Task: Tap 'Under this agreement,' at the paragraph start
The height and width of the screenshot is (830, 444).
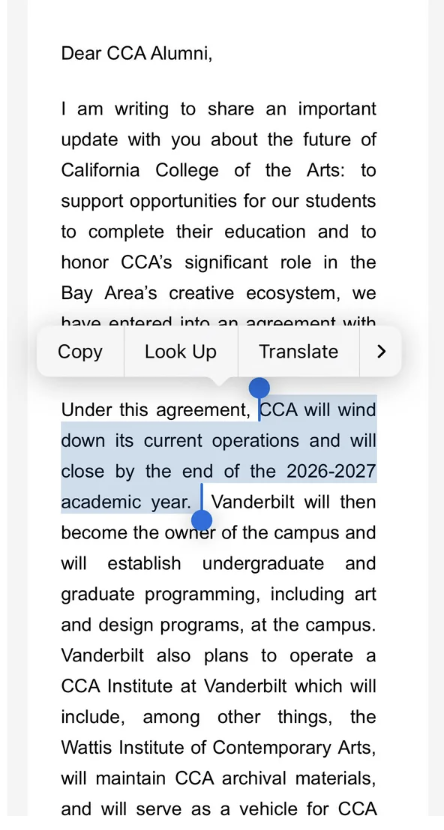Action: 156,410
